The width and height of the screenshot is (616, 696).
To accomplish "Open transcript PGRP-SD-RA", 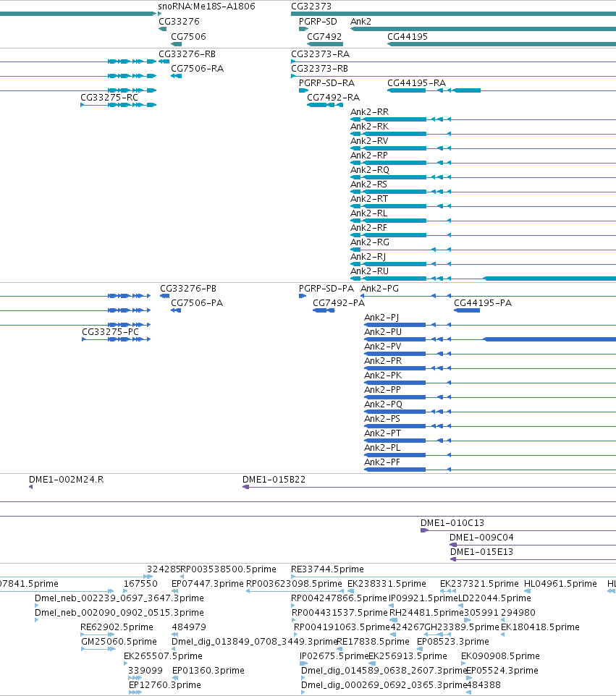I will tap(326, 83).
